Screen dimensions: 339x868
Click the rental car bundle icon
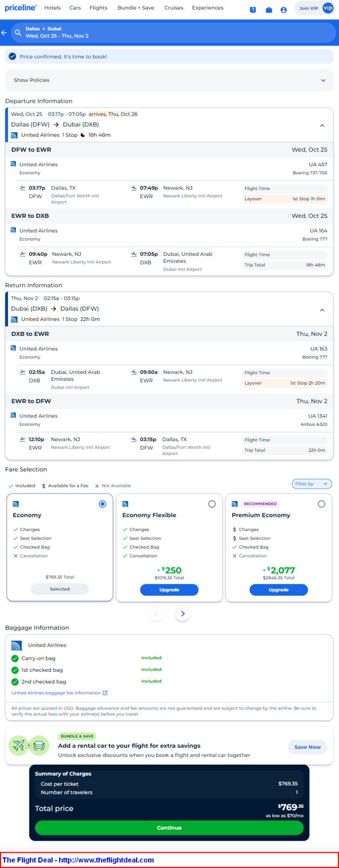[x=39, y=745]
